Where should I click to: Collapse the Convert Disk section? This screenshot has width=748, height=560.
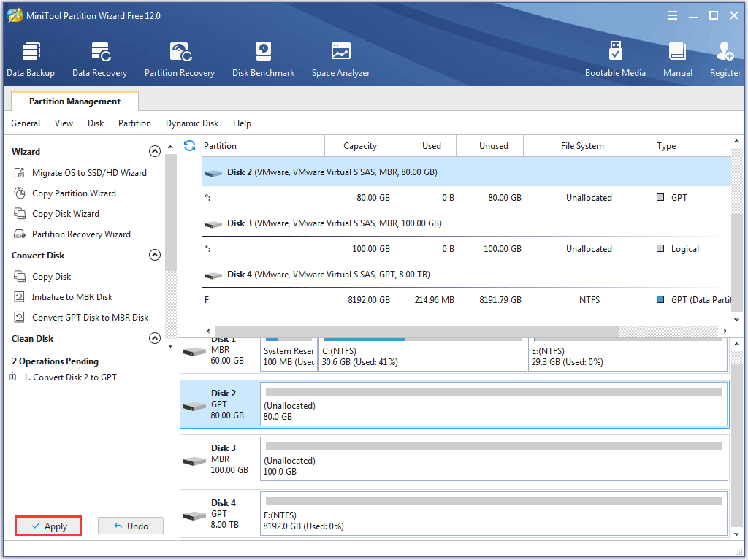[155, 255]
